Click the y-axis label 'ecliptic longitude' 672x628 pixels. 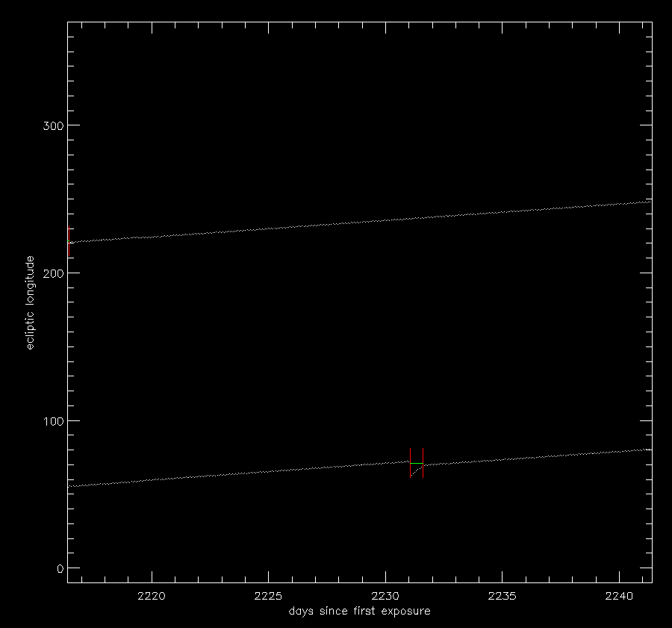point(30,302)
